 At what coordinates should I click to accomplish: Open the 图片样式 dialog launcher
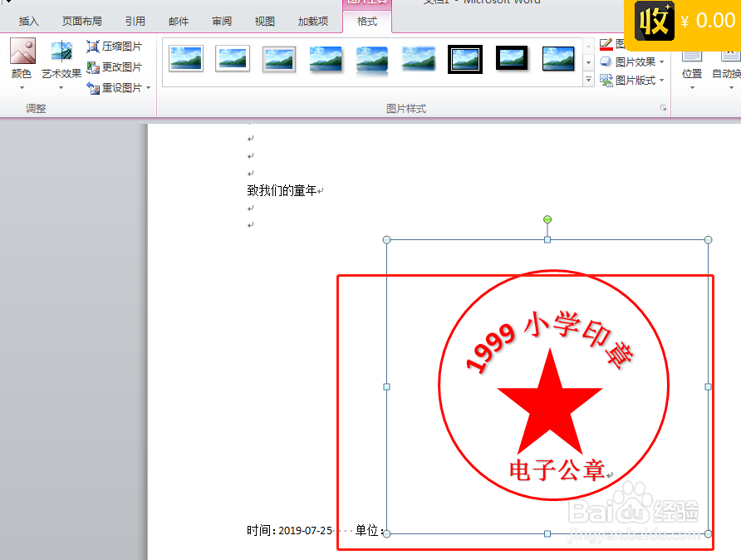pos(664,108)
